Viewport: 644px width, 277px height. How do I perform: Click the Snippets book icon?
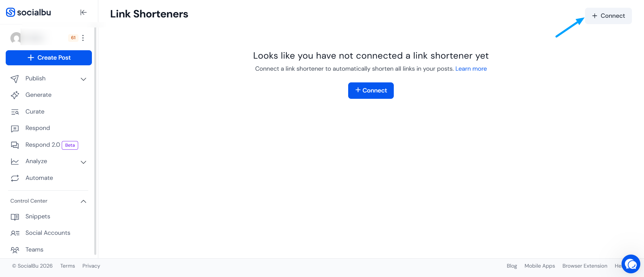15,217
